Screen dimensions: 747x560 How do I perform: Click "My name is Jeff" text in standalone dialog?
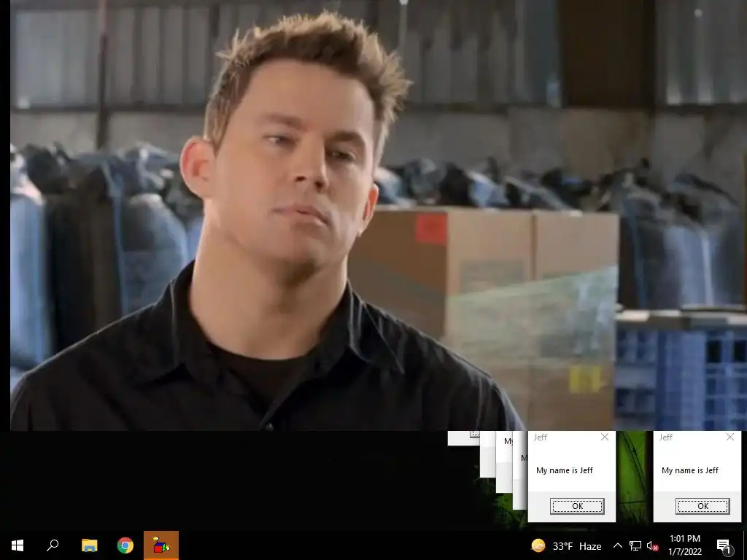[x=690, y=470]
